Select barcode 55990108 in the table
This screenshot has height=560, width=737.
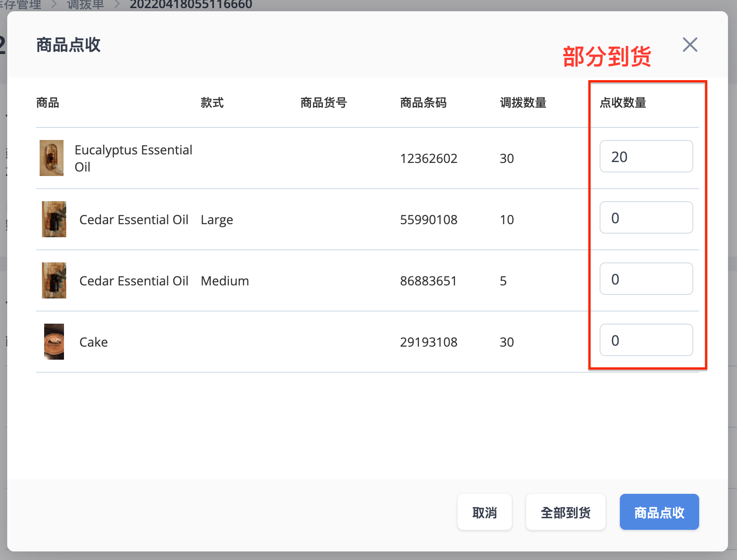pos(428,220)
